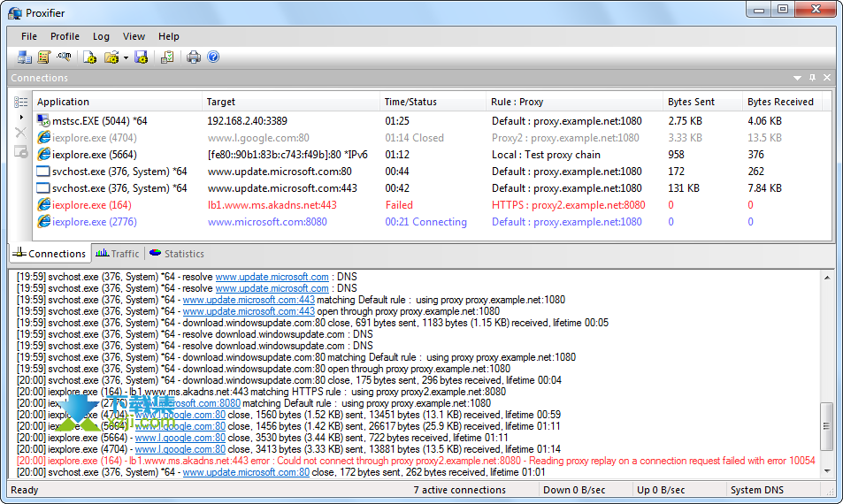Click icon of svchost.exe row with port 443

click(43, 188)
